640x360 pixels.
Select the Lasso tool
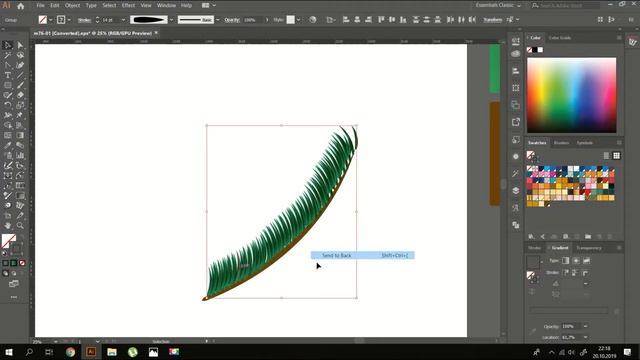[x=20, y=55]
